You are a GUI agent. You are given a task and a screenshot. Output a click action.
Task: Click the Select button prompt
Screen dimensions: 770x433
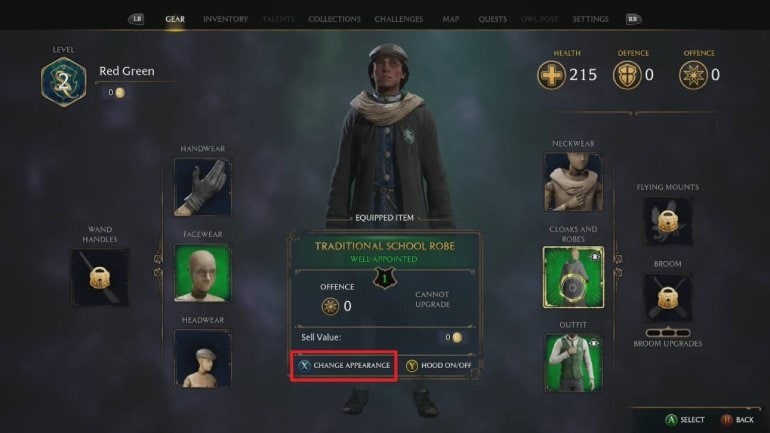click(685, 420)
